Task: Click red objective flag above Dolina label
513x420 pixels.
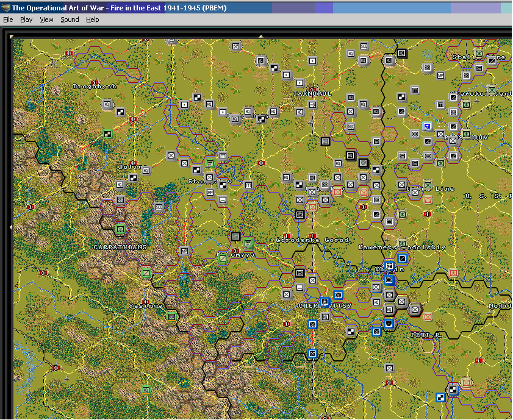Action: [133, 162]
